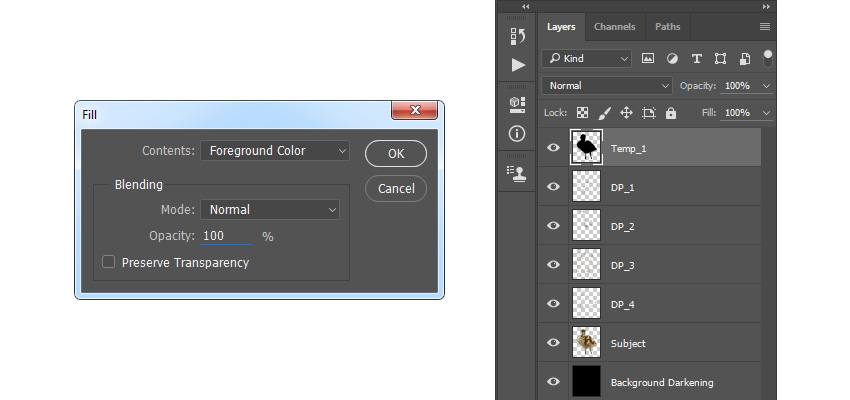Image resolution: width=850 pixels, height=400 pixels.
Task: Hide the Temp_1 layer
Action: tap(553, 147)
